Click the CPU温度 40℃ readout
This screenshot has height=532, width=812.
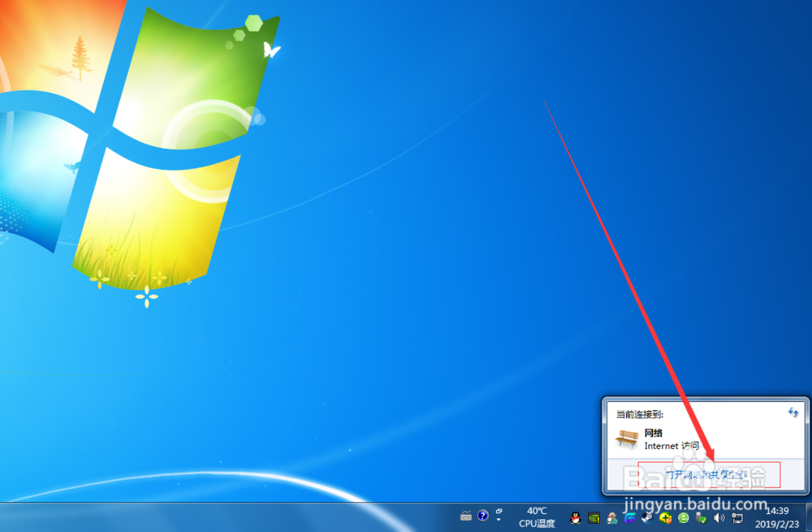coord(537,517)
